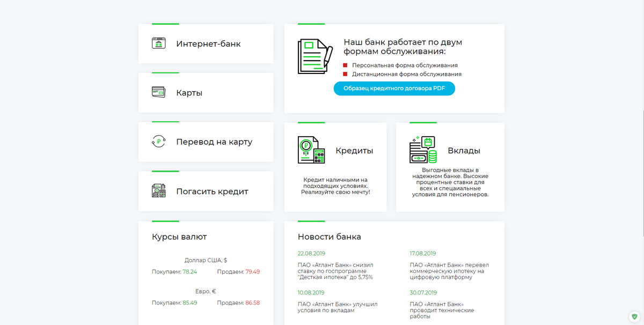Click the dollar buy rate 78.24
The width and height of the screenshot is (644, 325).
pyautogui.click(x=189, y=272)
